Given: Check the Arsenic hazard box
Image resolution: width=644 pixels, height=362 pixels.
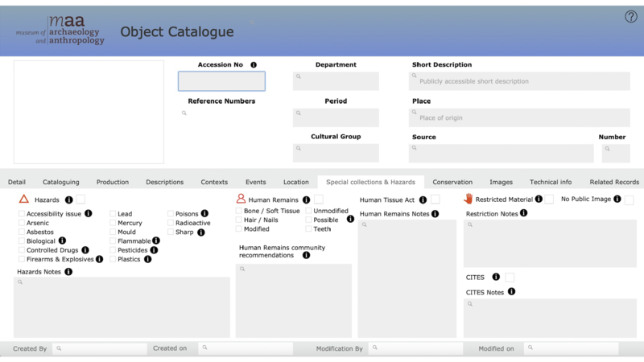Looking at the screenshot, I should 22,223.
